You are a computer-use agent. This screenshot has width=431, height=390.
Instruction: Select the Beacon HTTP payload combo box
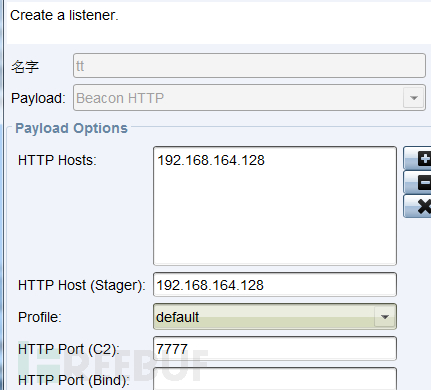[249, 98]
